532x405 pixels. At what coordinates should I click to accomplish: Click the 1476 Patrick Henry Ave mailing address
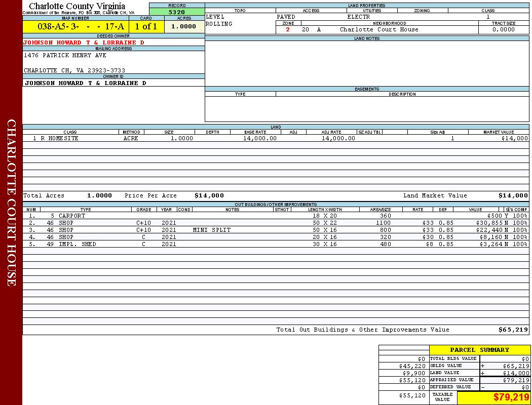(x=65, y=55)
